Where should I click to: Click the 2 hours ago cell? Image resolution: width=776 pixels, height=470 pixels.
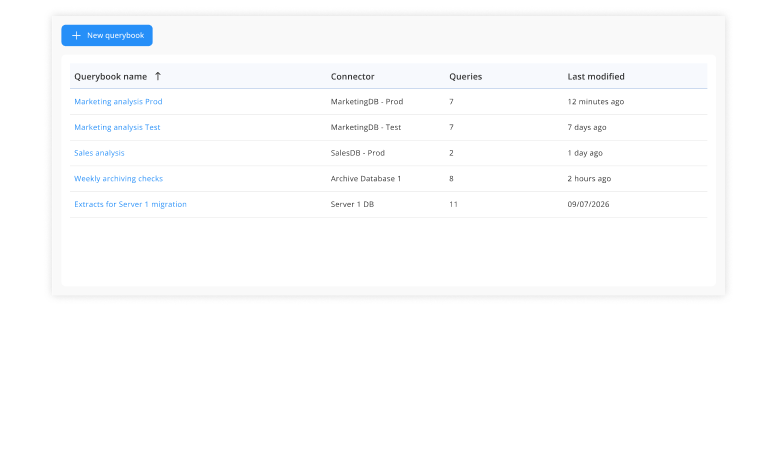coord(589,179)
